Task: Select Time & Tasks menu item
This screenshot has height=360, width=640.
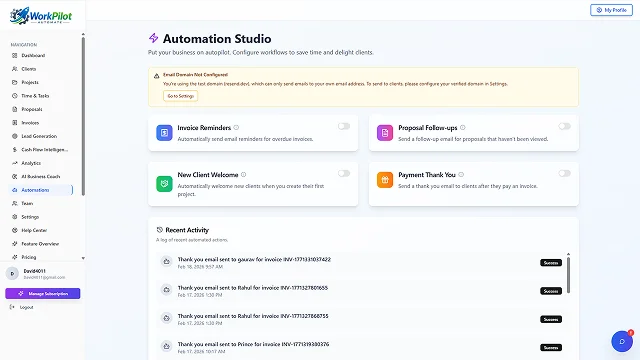Action: pos(35,96)
